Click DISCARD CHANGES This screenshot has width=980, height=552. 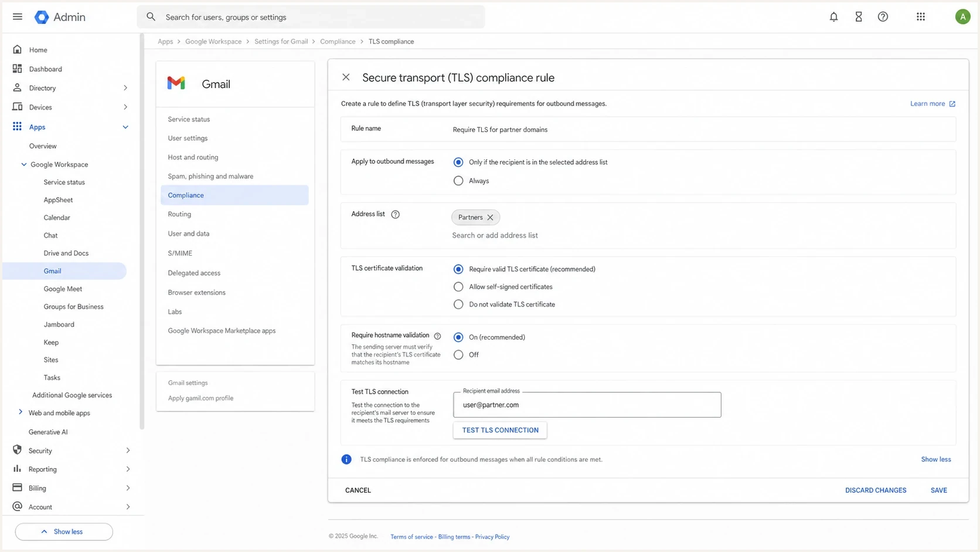(x=876, y=490)
